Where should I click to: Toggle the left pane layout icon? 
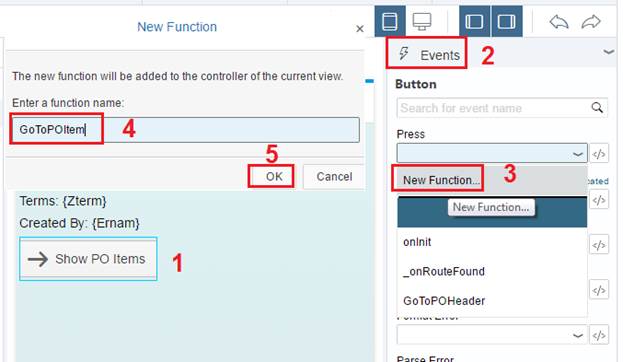click(475, 21)
